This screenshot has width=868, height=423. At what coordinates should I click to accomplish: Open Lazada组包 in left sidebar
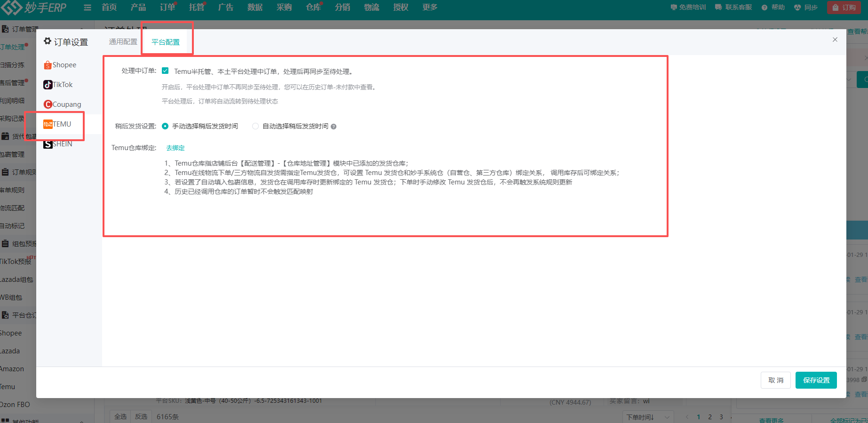point(16,279)
